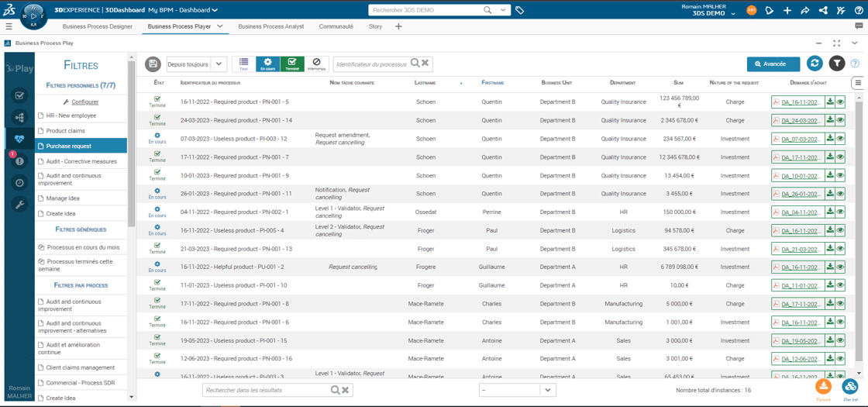Image resolution: width=868 pixels, height=407 pixels.
Task: Open the tasks checkbox icon in sidebar
Action: coord(19,96)
